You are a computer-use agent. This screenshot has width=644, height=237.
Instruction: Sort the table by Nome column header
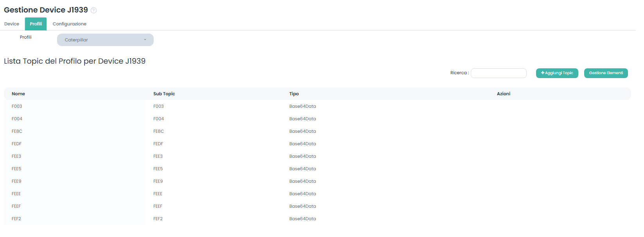click(18, 94)
